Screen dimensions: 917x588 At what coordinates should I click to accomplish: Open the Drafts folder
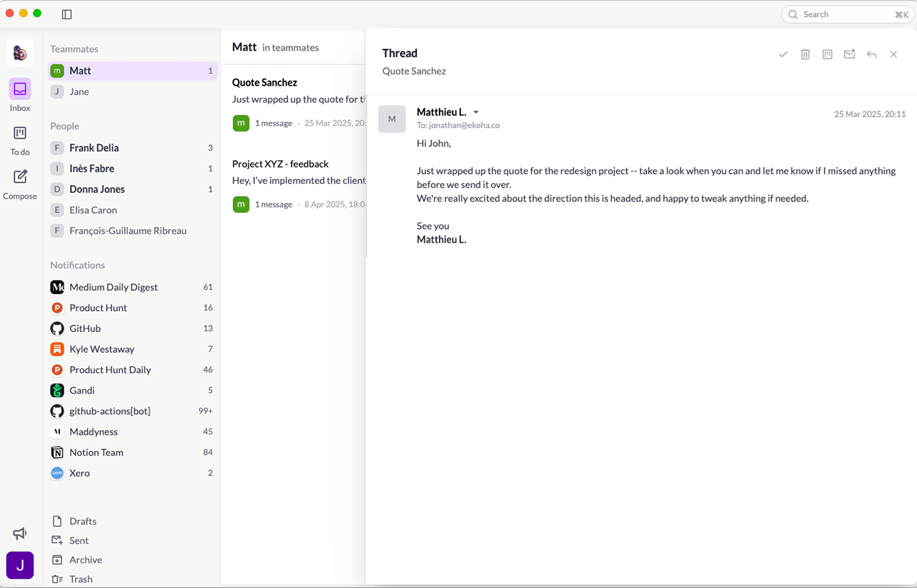[x=83, y=521]
